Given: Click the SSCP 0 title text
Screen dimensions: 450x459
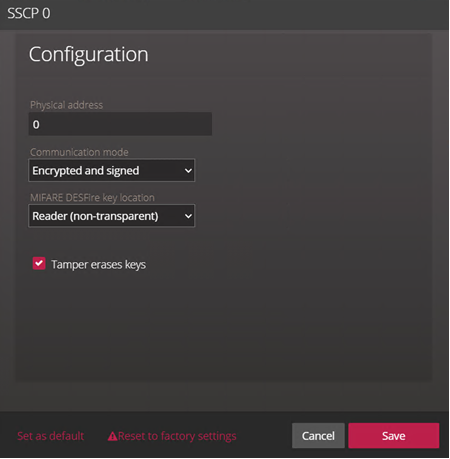Looking at the screenshot, I should (29, 13).
